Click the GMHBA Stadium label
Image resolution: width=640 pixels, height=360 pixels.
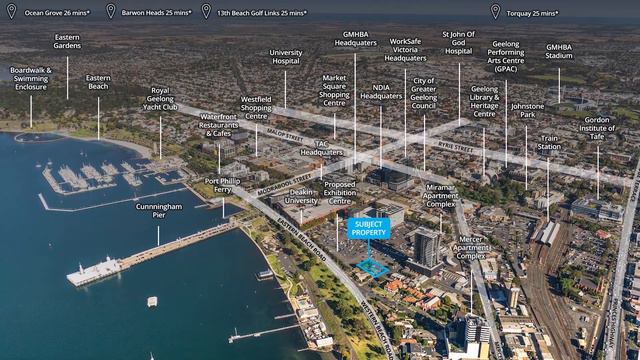pos(559,51)
